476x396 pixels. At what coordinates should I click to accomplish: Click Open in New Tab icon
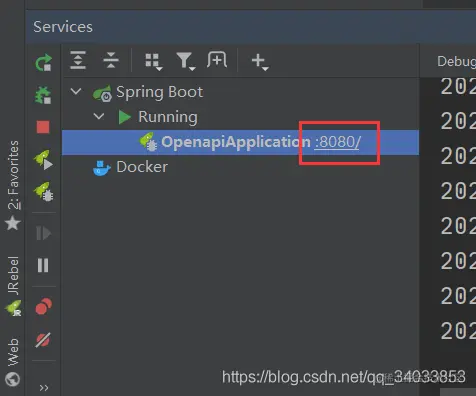pos(217,60)
